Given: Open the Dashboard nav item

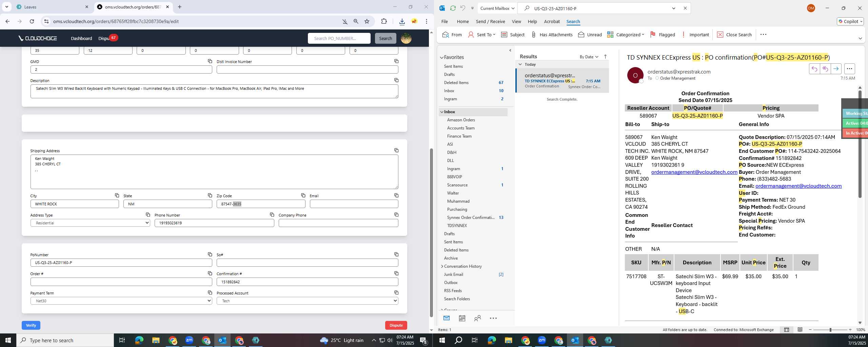Looking at the screenshot, I should [81, 38].
